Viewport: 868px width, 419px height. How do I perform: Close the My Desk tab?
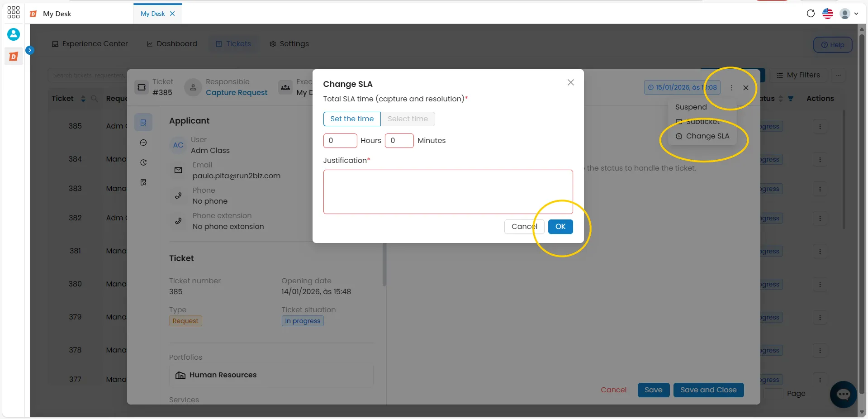coord(172,14)
